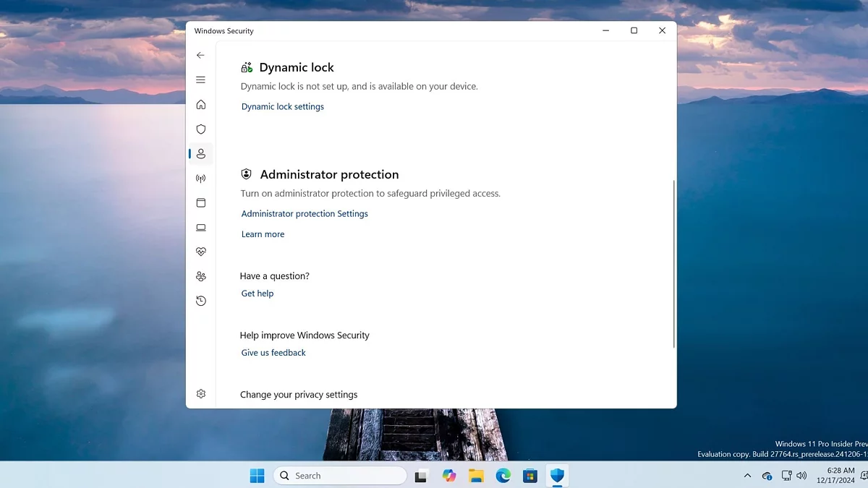Open Settings gear in Windows Security sidebar
868x488 pixels.
200,394
